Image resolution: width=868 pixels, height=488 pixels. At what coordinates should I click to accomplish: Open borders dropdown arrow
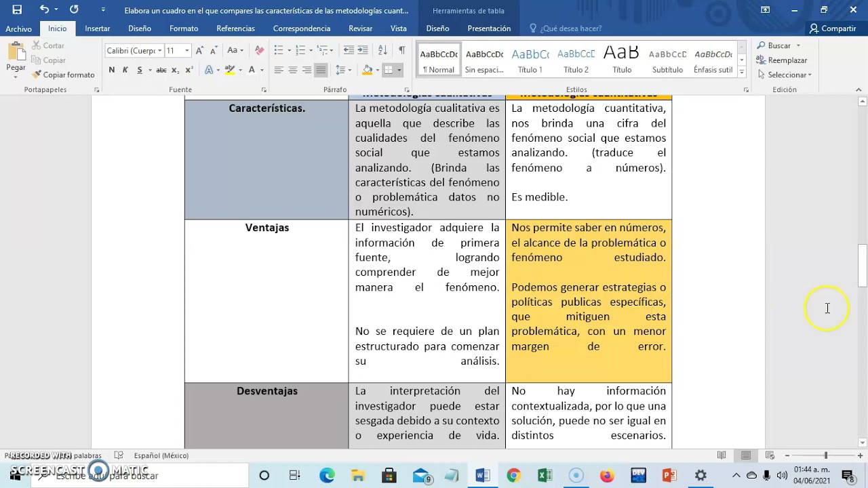(399, 70)
